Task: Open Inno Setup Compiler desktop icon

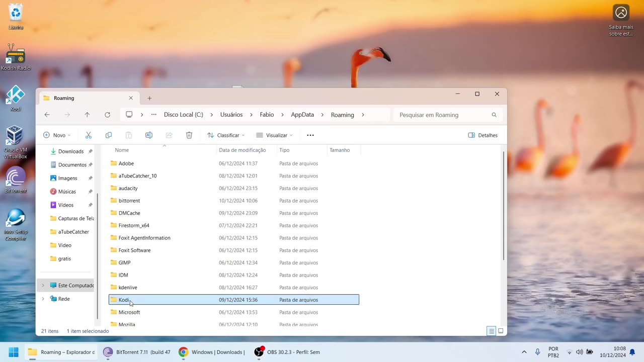Action: [x=16, y=225]
